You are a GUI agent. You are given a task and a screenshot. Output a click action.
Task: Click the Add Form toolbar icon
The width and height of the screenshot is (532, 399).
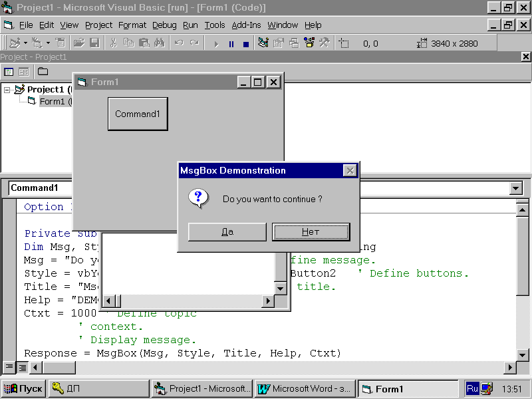click(x=37, y=43)
